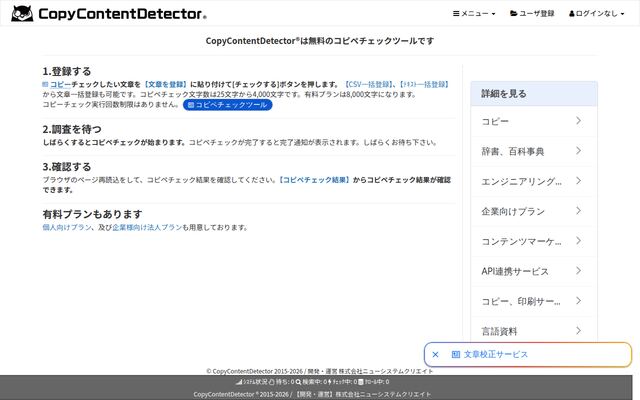This screenshot has width=640, height=400.
Task: Click the hamburger icon beside メニュー
Action: pyautogui.click(x=456, y=13)
